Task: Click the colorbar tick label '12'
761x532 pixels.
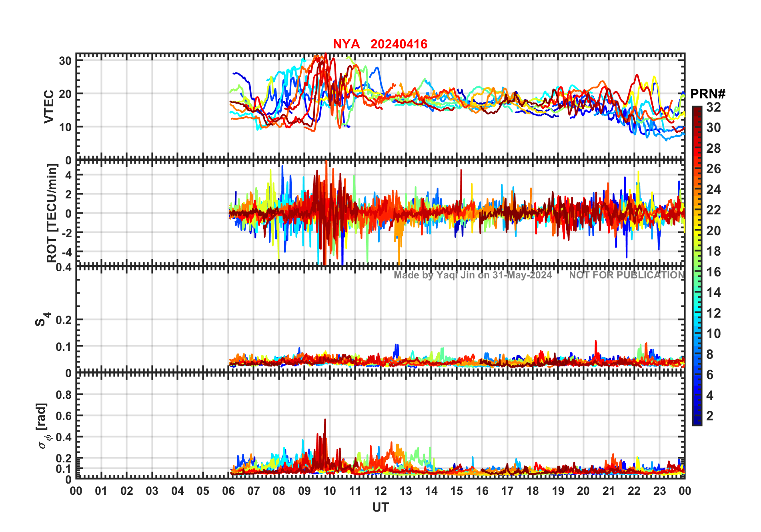Action: (713, 313)
